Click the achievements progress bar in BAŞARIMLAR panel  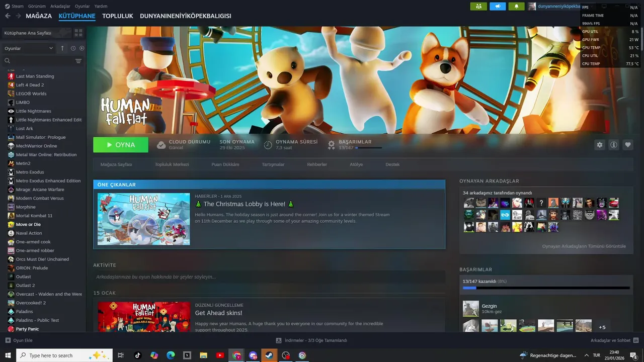pyautogui.click(x=546, y=288)
